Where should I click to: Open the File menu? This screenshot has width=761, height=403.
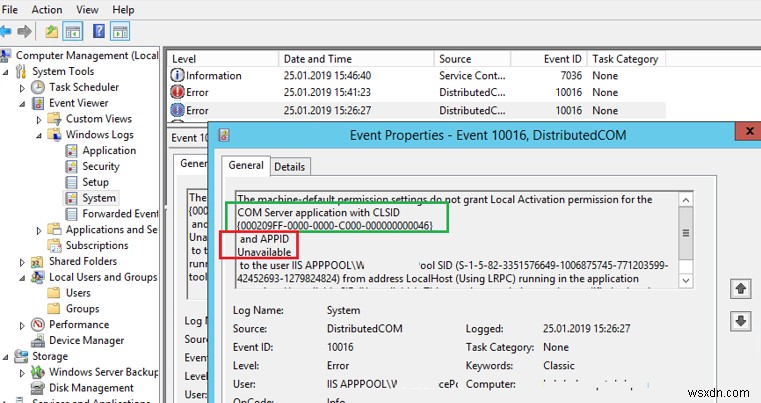pyautogui.click(x=10, y=9)
